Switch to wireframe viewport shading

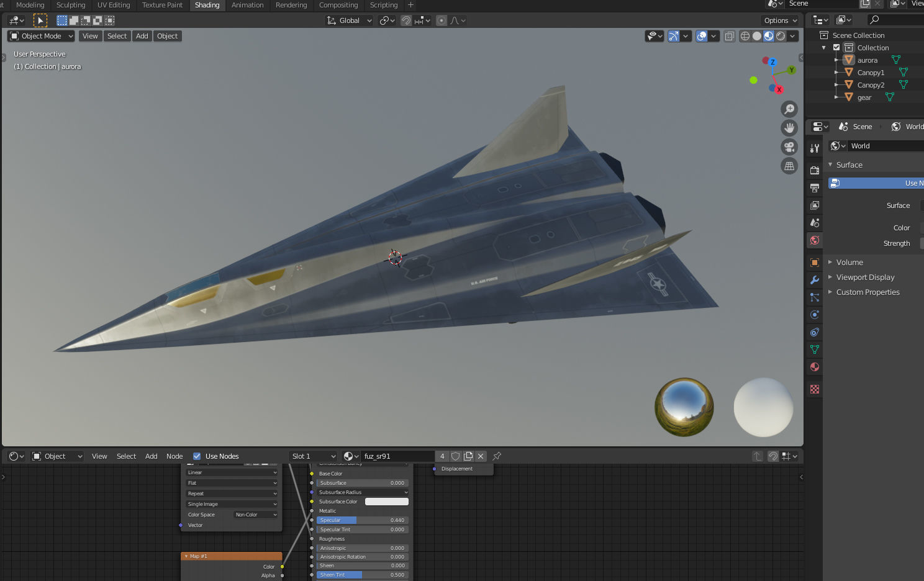pos(745,36)
